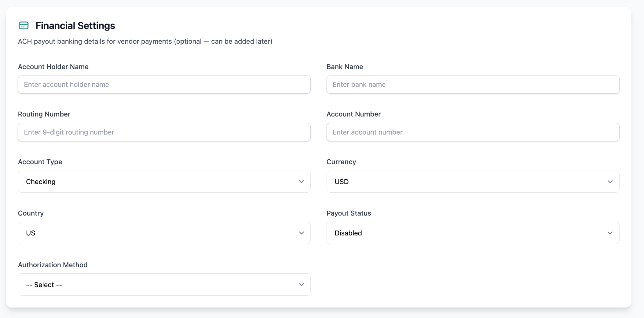This screenshot has width=644, height=318.
Task: Click the Country dropdown chevron arrow
Action: pyautogui.click(x=301, y=233)
